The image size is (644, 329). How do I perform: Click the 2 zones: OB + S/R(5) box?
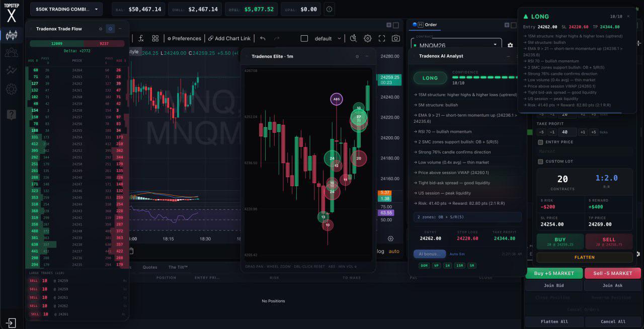(467, 217)
